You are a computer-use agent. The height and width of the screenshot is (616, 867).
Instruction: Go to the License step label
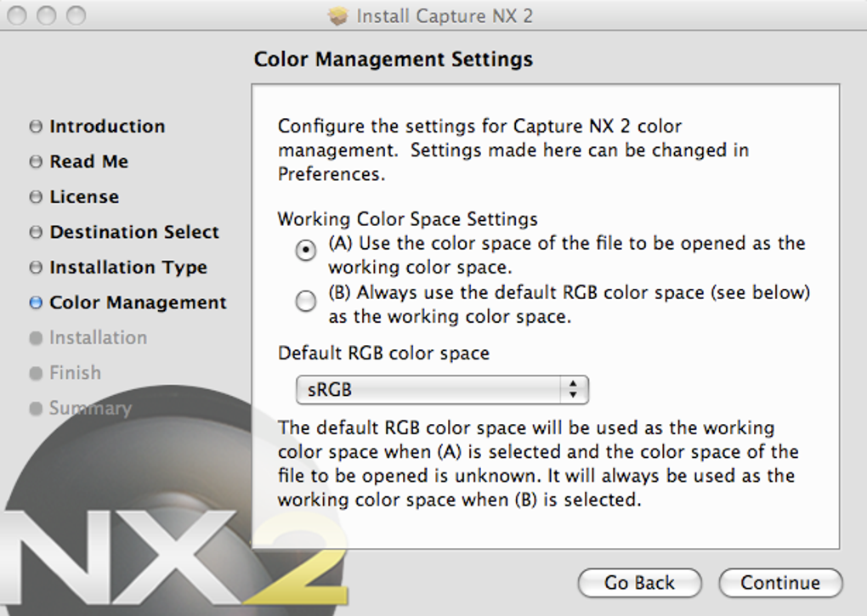pyautogui.click(x=84, y=197)
